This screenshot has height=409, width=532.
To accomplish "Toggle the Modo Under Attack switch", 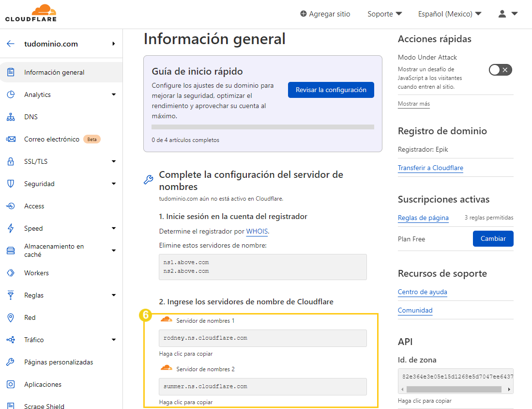I will pyautogui.click(x=500, y=70).
